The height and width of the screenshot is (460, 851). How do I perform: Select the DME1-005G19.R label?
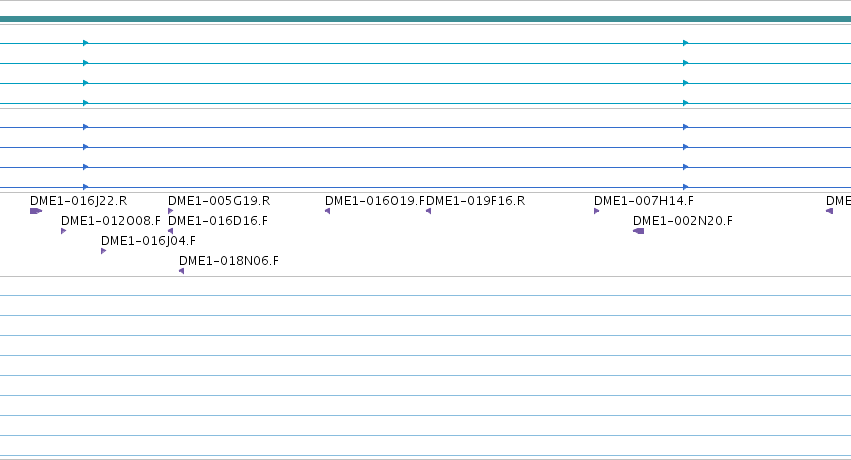tap(219, 201)
